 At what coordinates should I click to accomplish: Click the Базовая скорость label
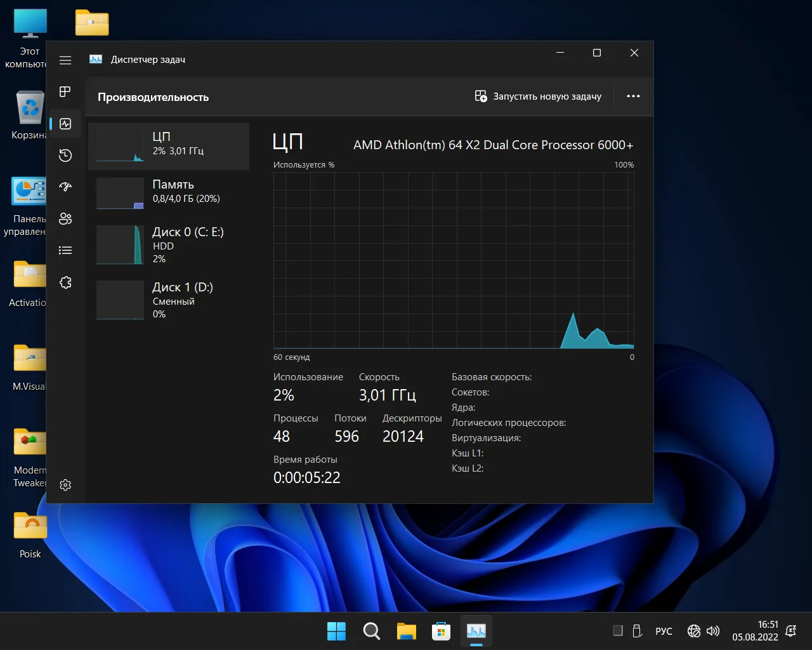point(492,377)
